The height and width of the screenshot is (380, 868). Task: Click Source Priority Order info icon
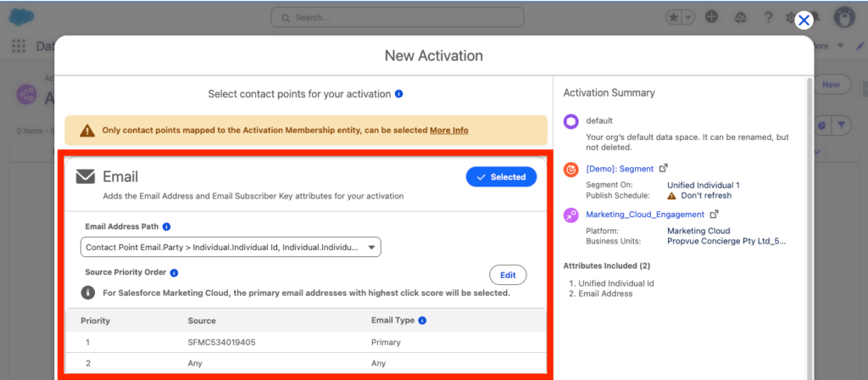tap(174, 273)
